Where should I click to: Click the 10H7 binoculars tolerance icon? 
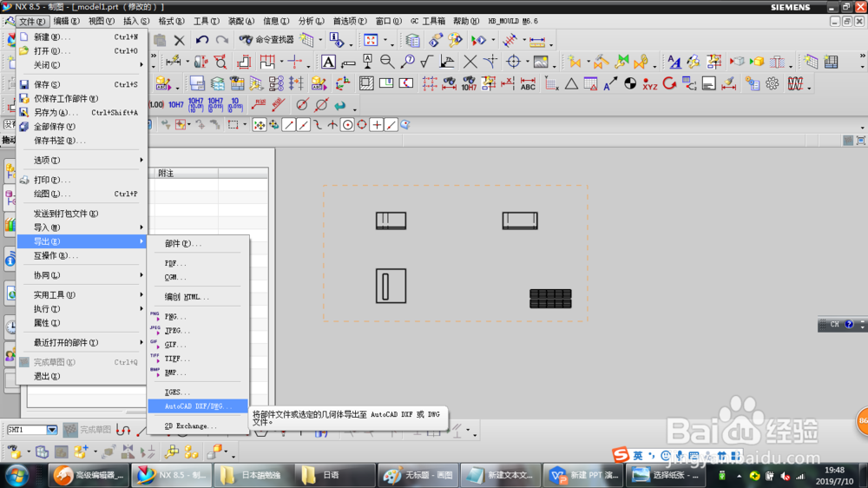pos(469,83)
